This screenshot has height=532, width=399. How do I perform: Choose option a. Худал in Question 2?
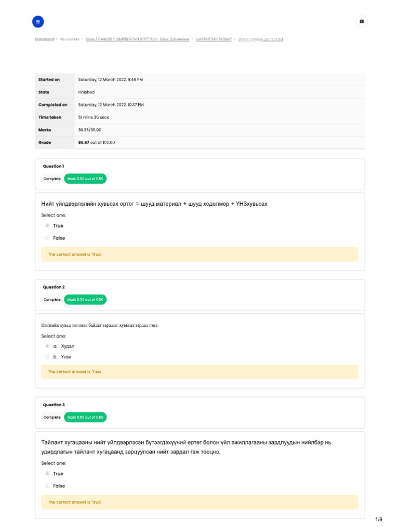point(47,346)
